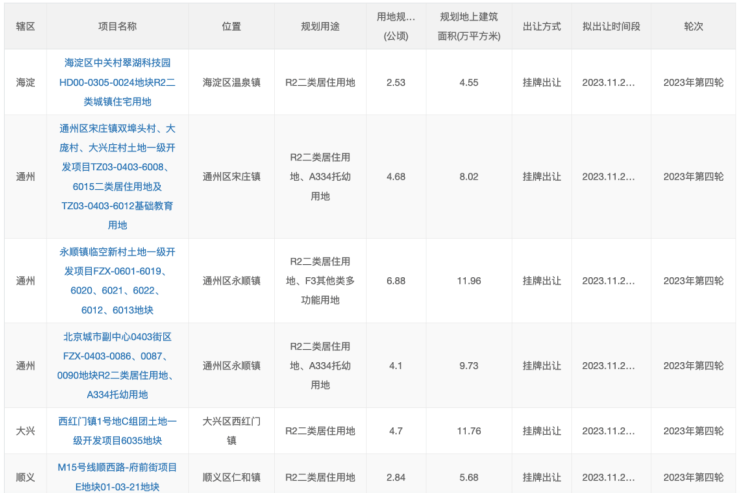Select the 11.96 building area cell
Image resolution: width=740 pixels, height=493 pixels.
[468, 281]
